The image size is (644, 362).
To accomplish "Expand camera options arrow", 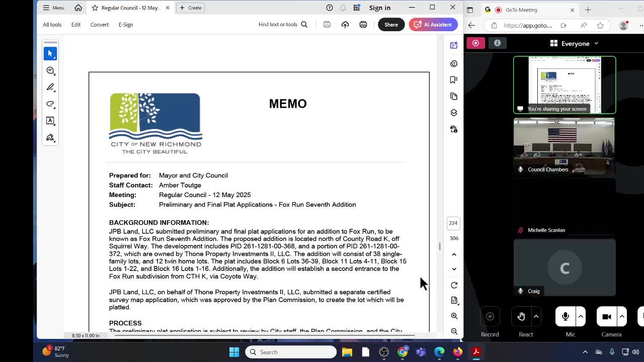I will point(622,316).
